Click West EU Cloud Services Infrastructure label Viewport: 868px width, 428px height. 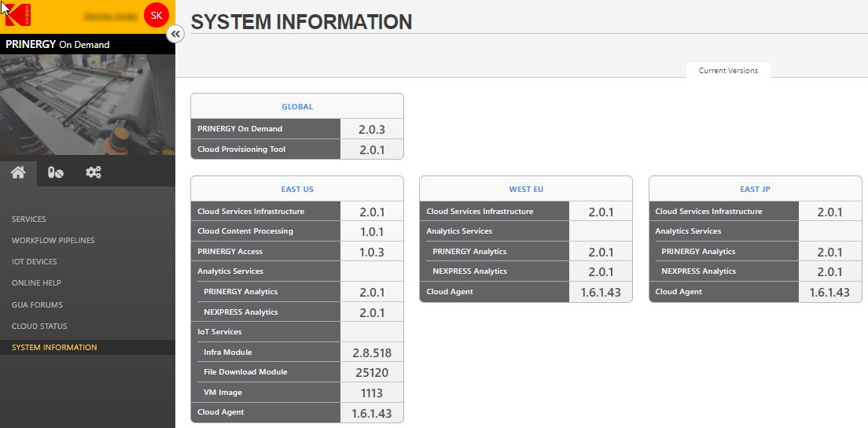tap(480, 211)
